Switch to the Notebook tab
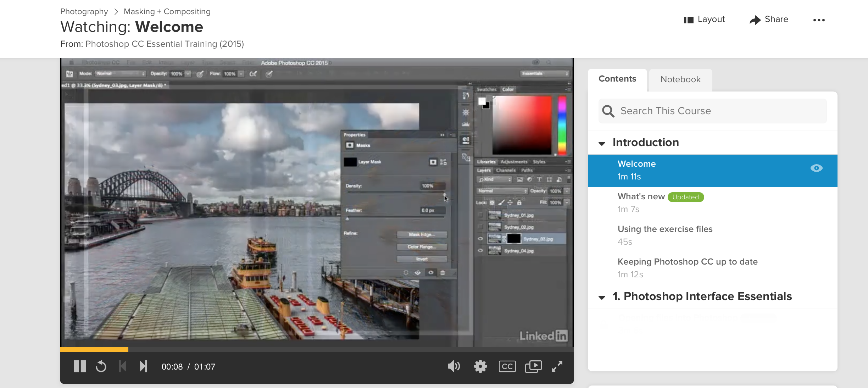The width and height of the screenshot is (868, 388). click(680, 79)
